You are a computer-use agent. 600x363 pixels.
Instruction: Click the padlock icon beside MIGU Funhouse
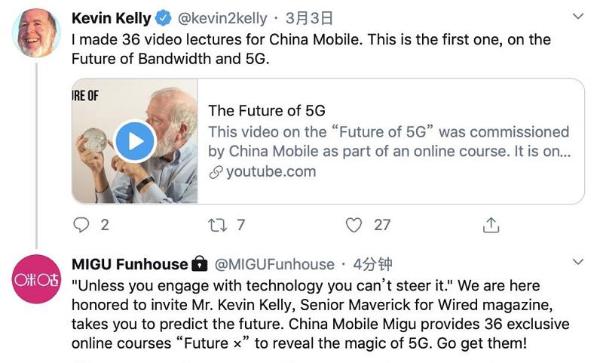pyautogui.click(x=199, y=264)
